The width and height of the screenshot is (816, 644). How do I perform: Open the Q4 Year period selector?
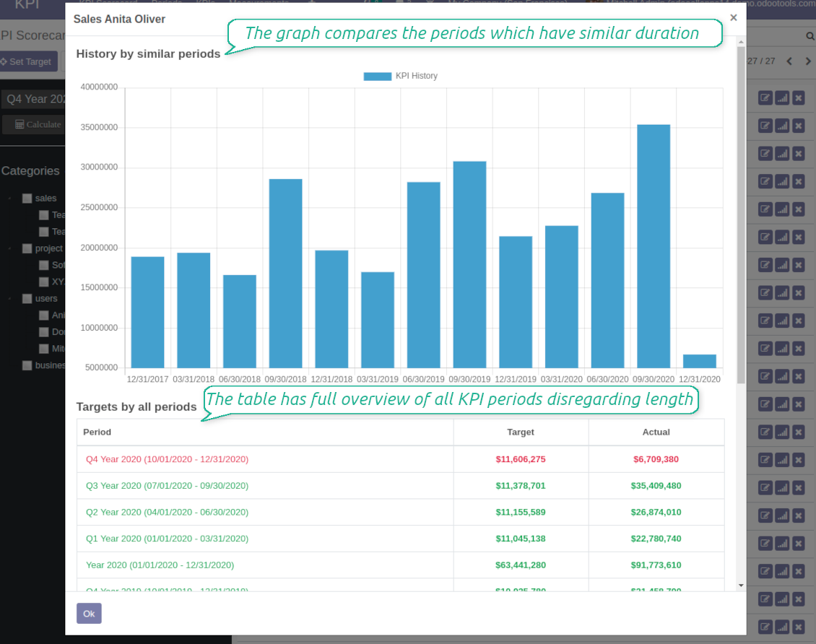tap(34, 99)
